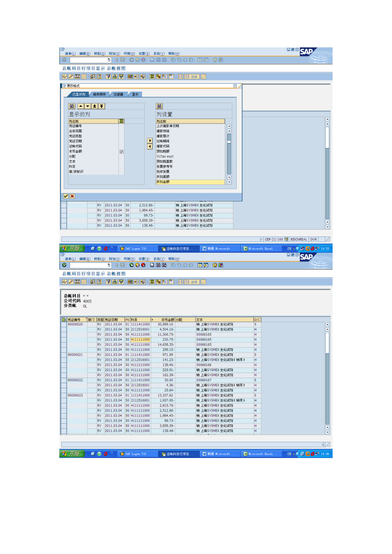The image size is (392, 554).
Task: Close the 更改格式 dialog with title X
Action: [x=235, y=86]
